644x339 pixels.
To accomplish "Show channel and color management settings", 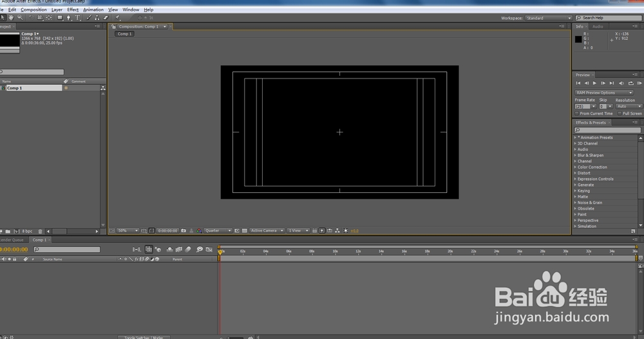I will pyautogui.click(x=199, y=231).
